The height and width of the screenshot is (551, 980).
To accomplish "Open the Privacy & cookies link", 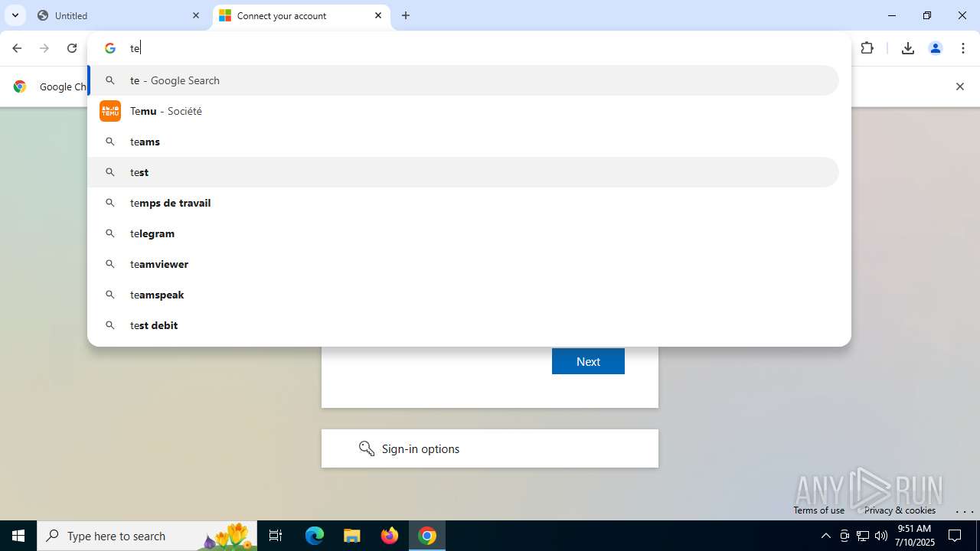I will click(x=900, y=510).
